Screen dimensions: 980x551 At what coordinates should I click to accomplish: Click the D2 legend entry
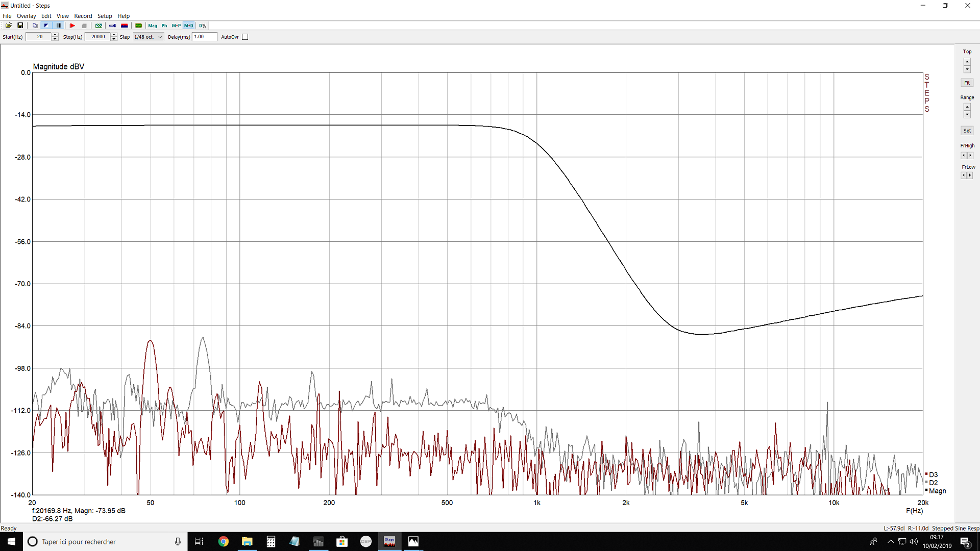pos(932,483)
